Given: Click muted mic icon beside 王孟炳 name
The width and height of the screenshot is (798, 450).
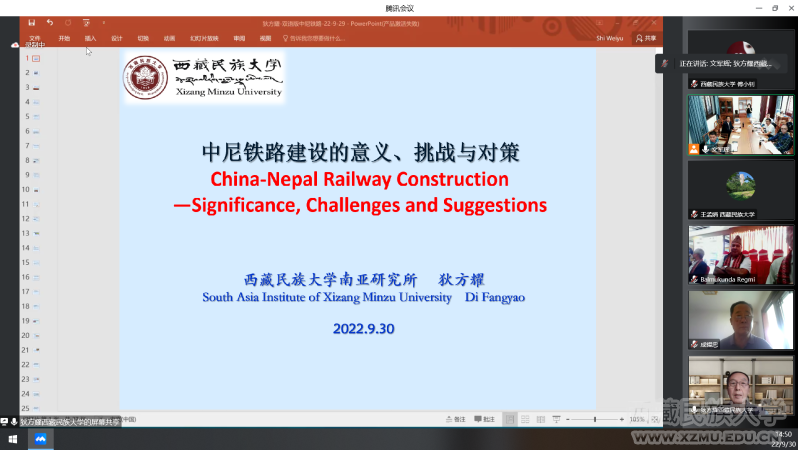Looking at the screenshot, I should click(694, 214).
